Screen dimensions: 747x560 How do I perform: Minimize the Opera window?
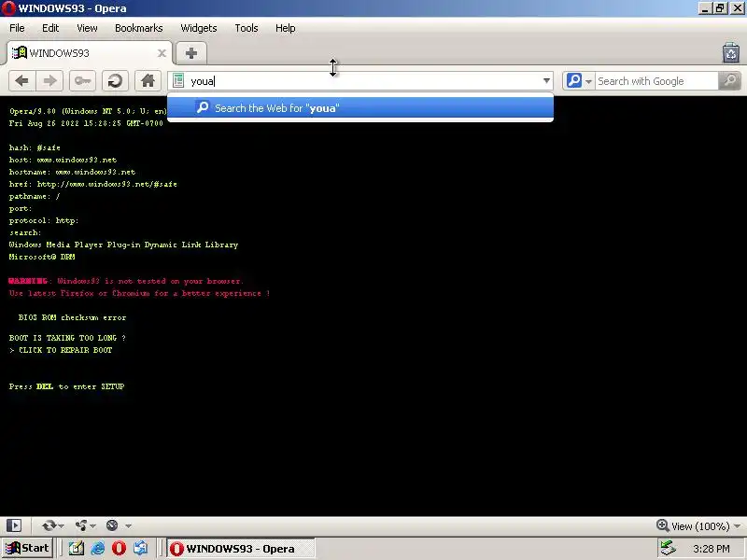pos(705,8)
